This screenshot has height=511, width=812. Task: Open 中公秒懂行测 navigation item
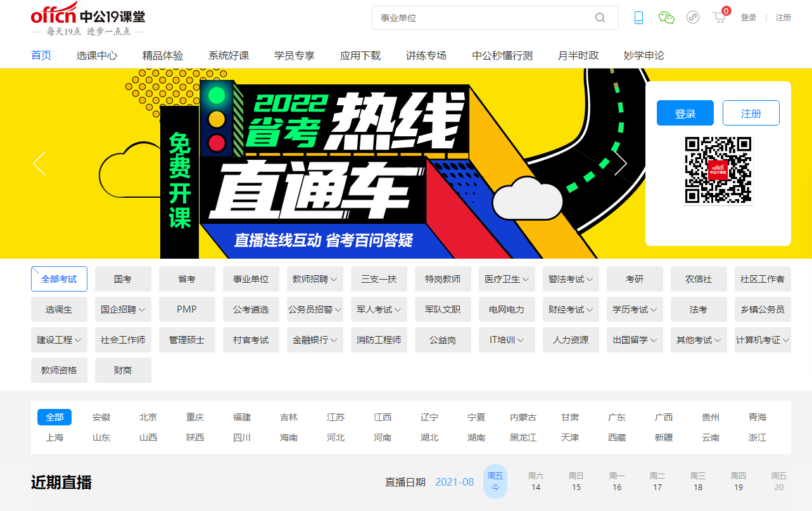click(x=502, y=56)
